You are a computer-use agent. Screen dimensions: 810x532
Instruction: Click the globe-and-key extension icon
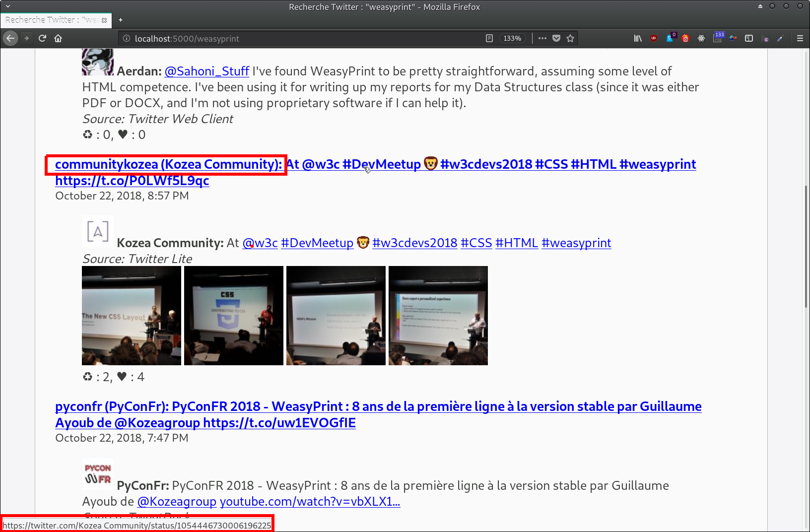733,38
